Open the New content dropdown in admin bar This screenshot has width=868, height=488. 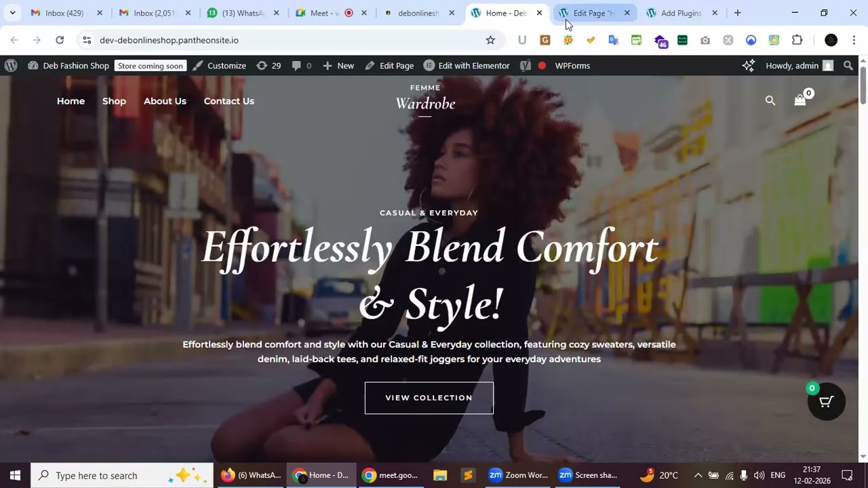(x=338, y=66)
